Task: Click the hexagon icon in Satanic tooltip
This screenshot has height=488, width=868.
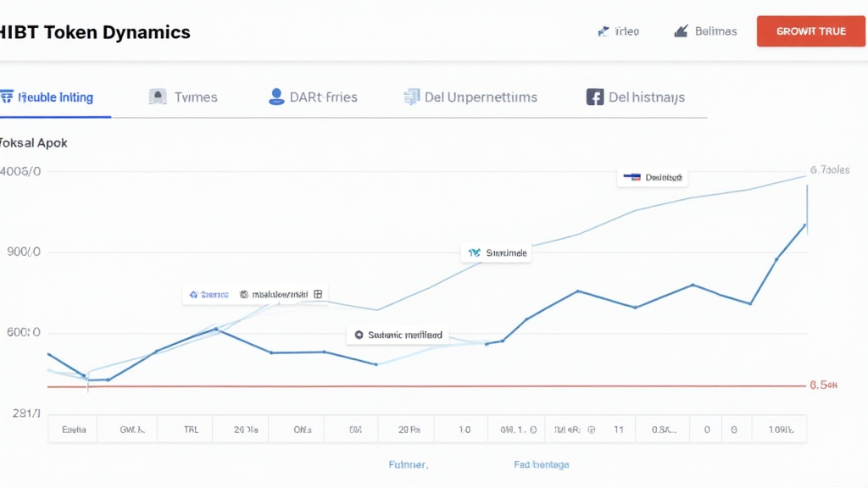Action: [359, 335]
